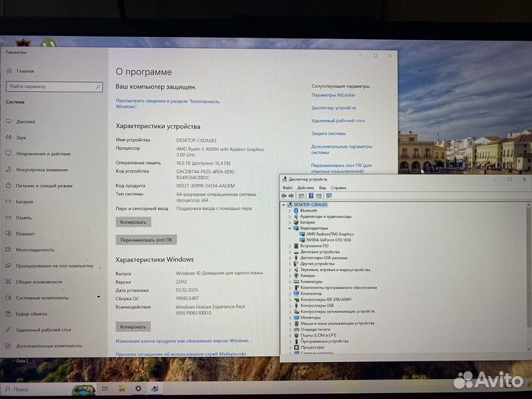Click Settings gear icon on the taskbar
Viewport: 532px width, 399px height.
[x=138, y=389]
